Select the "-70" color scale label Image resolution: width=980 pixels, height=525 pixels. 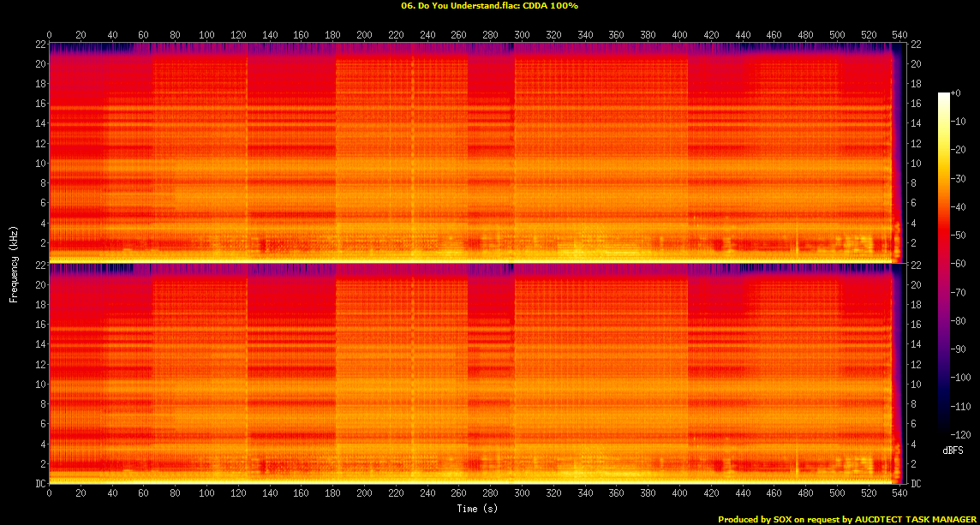point(958,292)
